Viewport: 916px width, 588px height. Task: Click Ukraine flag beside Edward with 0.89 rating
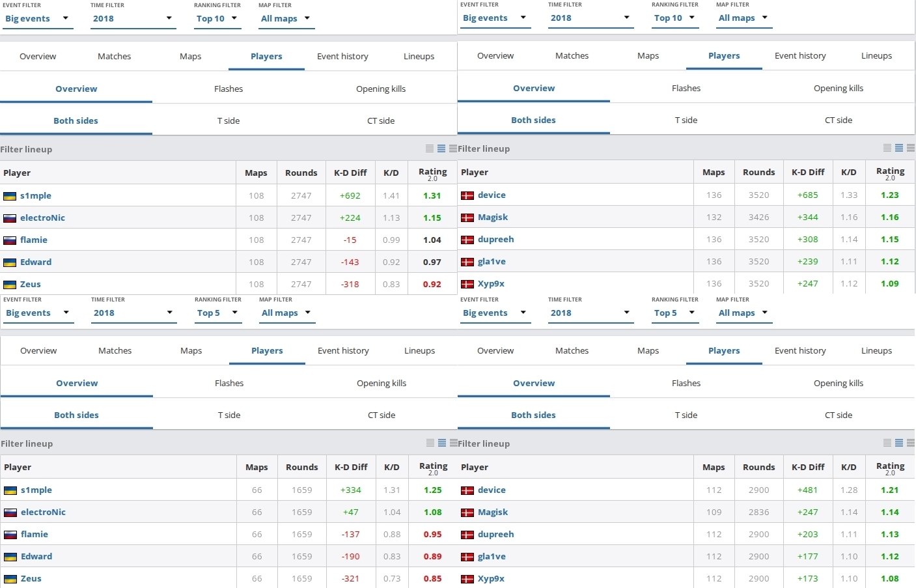(x=10, y=557)
